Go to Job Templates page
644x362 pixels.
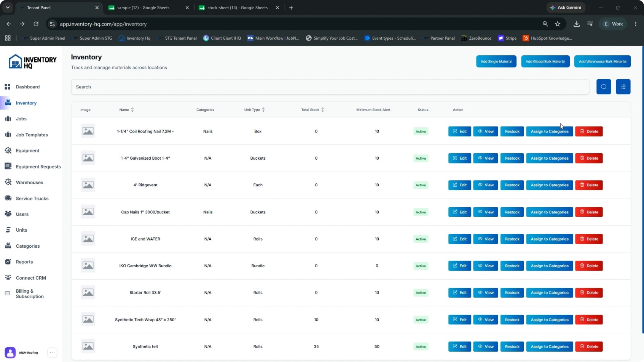pos(32,135)
